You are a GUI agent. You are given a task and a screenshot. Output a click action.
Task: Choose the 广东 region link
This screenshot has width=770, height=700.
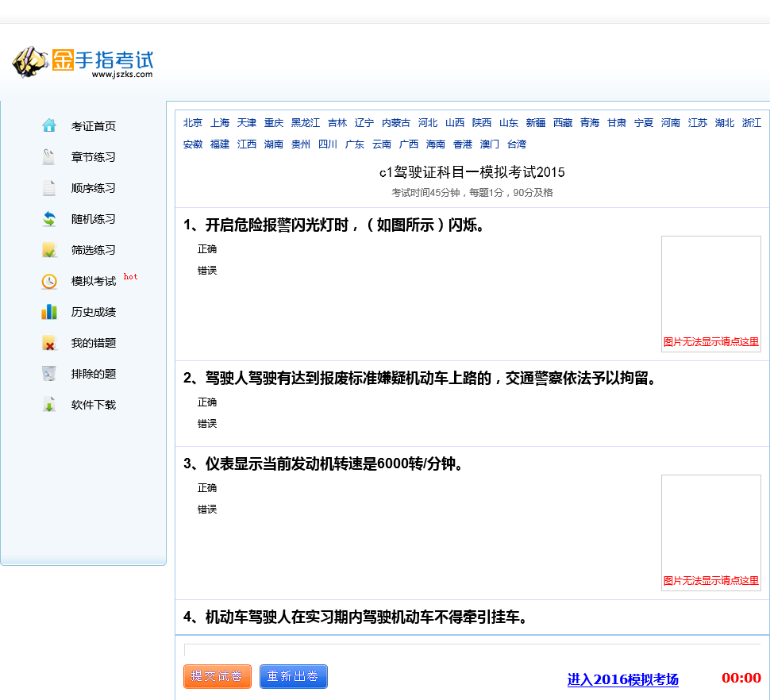click(355, 144)
